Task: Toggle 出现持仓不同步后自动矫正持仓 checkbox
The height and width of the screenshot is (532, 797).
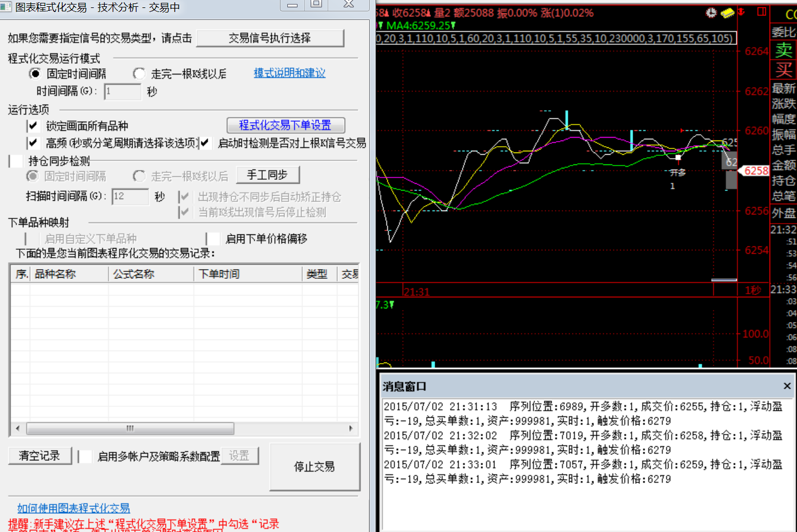Action: pyautogui.click(x=184, y=197)
